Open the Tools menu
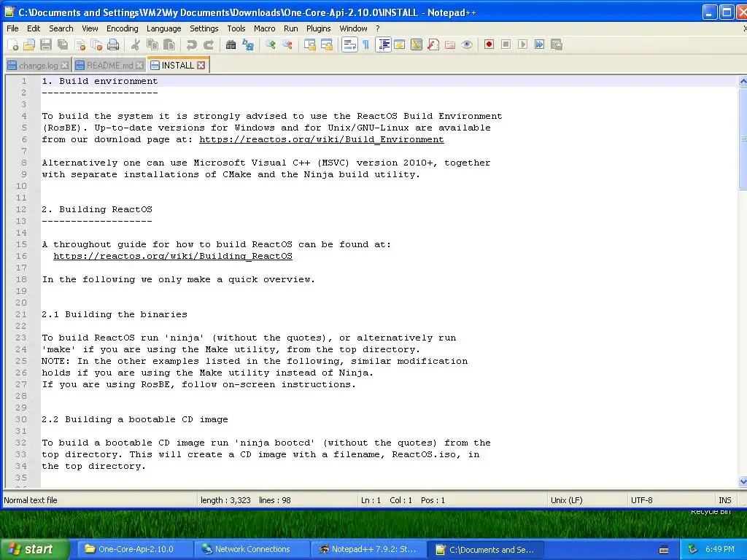This screenshot has height=560, width=747. coord(236,28)
